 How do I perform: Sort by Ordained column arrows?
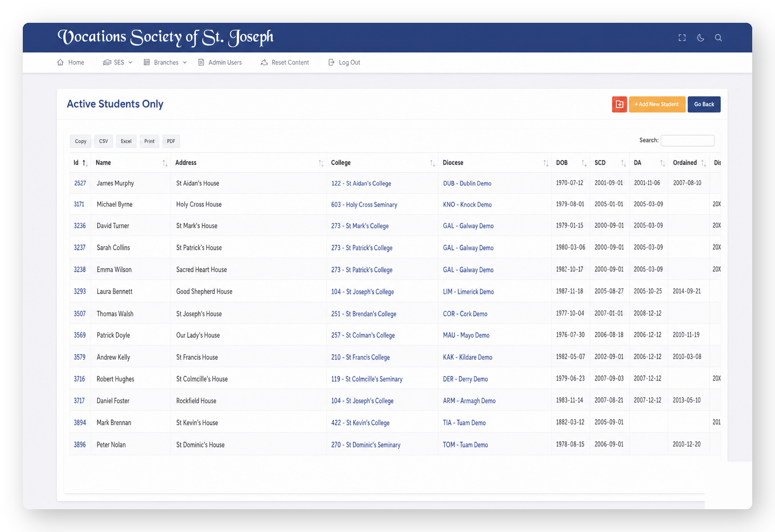703,163
